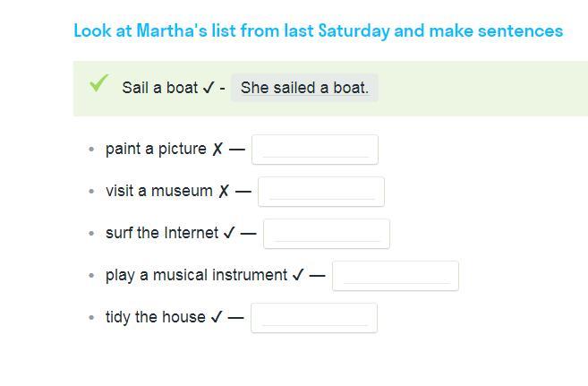Click the "tidy the house" label text
This screenshot has width=588, height=386.
tap(156, 317)
